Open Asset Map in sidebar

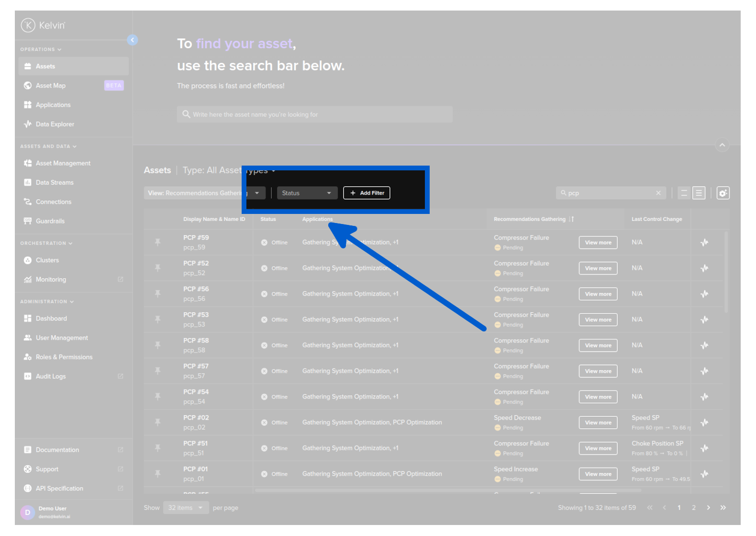[x=51, y=86]
